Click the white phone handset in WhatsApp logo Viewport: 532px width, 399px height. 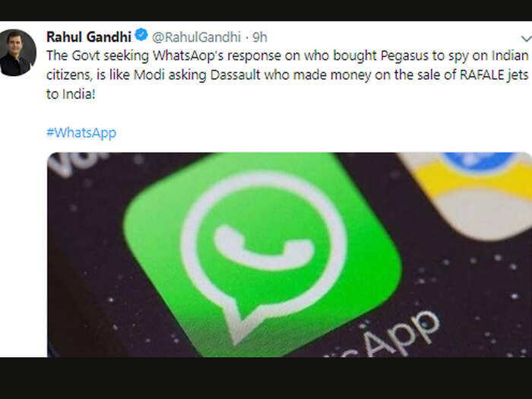(x=263, y=248)
